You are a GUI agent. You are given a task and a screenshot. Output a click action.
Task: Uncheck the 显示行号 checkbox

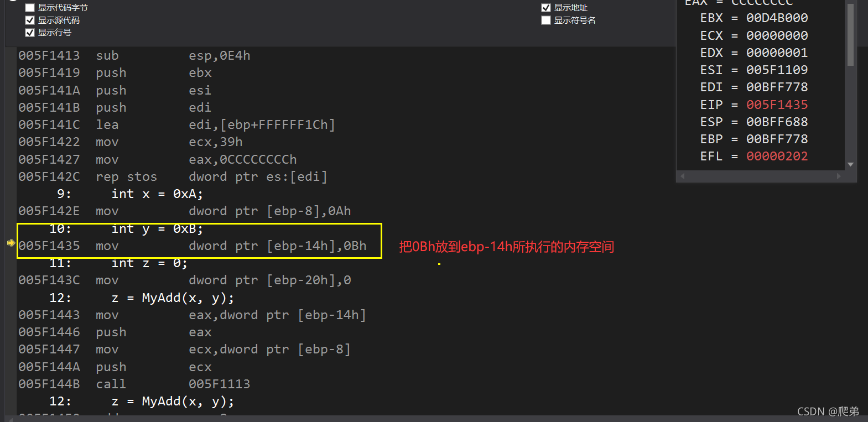click(x=30, y=33)
